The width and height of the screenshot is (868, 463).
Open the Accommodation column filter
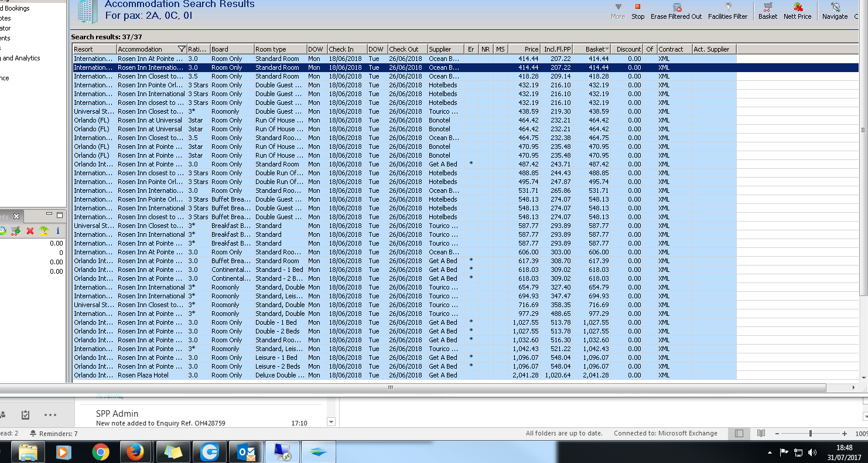tap(182, 49)
